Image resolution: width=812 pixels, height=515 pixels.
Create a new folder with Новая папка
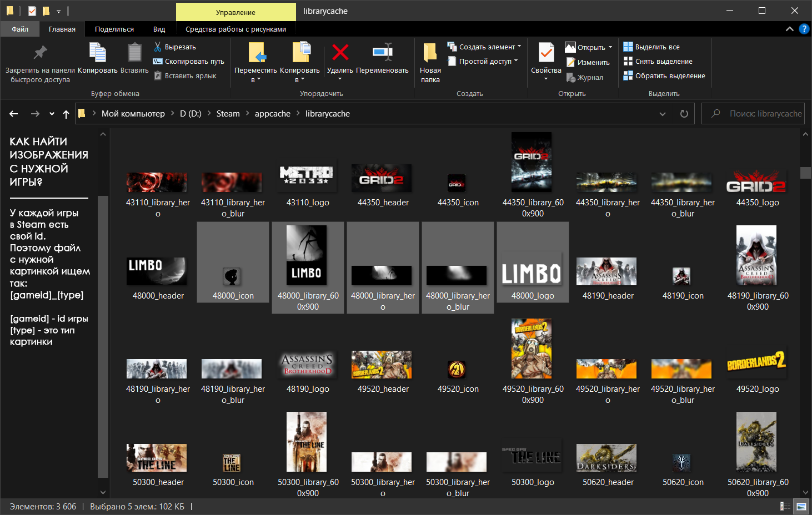pyautogui.click(x=430, y=62)
